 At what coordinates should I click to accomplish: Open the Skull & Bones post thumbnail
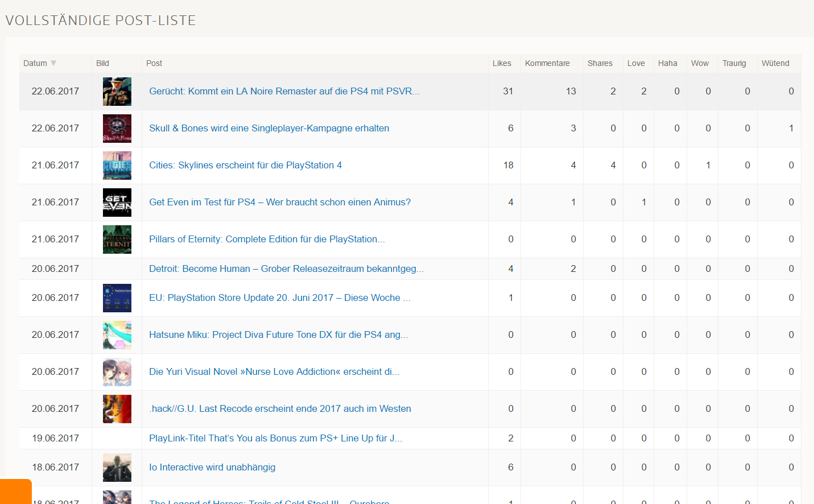pos(117,129)
